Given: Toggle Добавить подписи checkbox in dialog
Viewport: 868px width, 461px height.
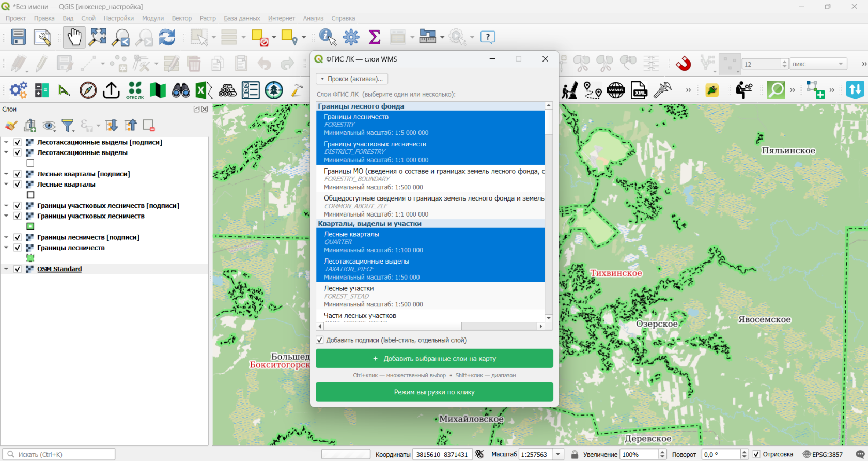Looking at the screenshot, I should point(320,340).
